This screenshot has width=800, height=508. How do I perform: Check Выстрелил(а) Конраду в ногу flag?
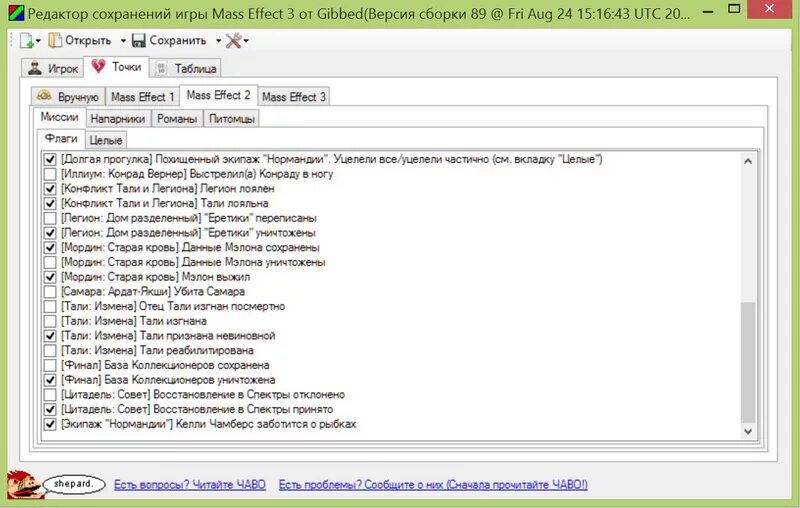49,174
